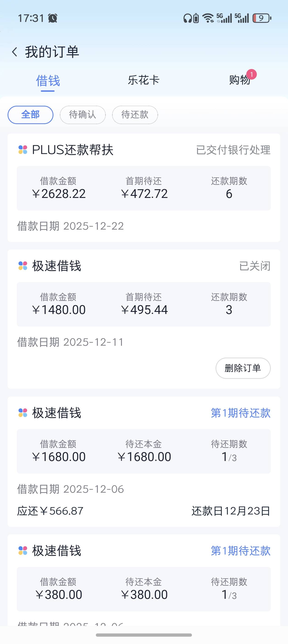Tap the back arrow beside 我的订单
Viewport: 288px width, 644px height.
[15, 52]
